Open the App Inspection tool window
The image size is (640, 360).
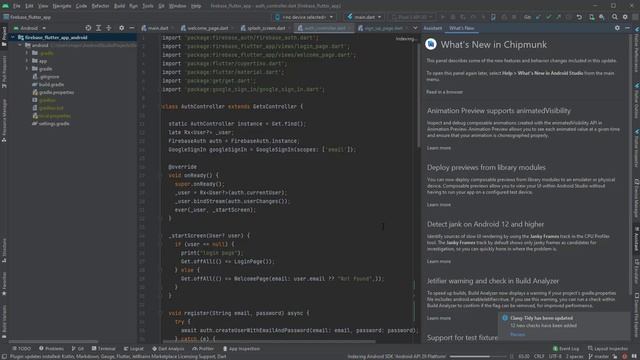241,349
